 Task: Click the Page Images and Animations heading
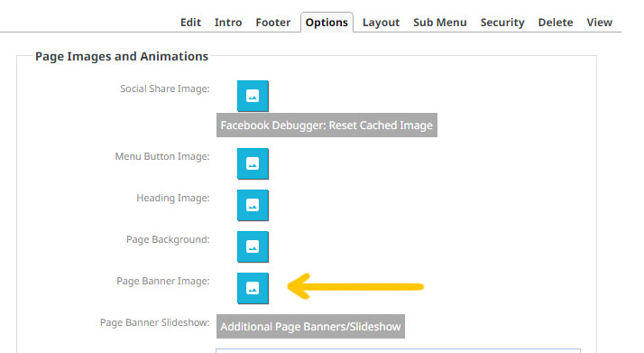coord(122,56)
